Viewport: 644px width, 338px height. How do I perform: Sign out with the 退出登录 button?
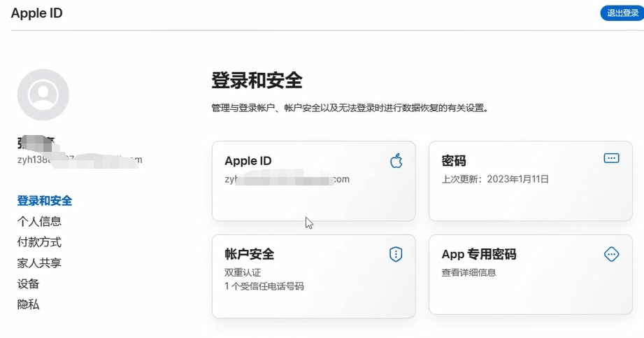click(622, 13)
